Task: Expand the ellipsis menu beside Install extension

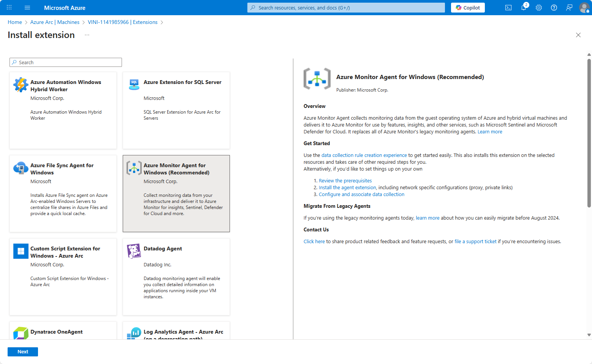Action: 87,35
